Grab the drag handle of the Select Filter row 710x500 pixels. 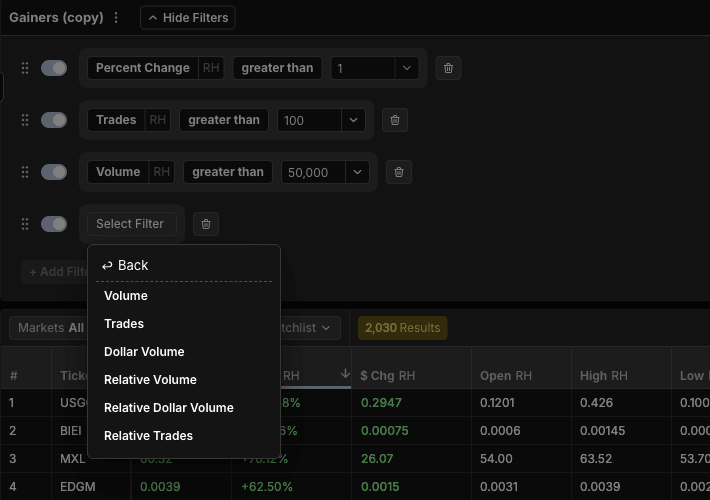click(x=25, y=224)
